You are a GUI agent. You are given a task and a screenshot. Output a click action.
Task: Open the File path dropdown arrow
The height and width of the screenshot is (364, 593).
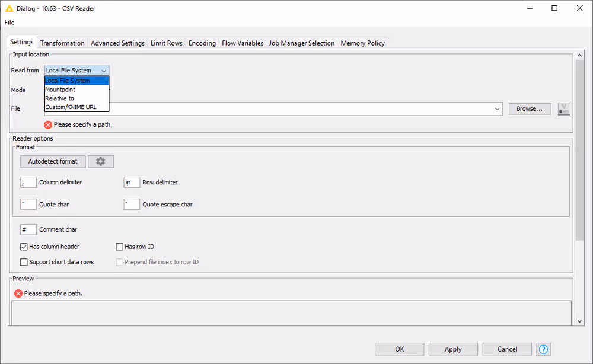click(497, 108)
